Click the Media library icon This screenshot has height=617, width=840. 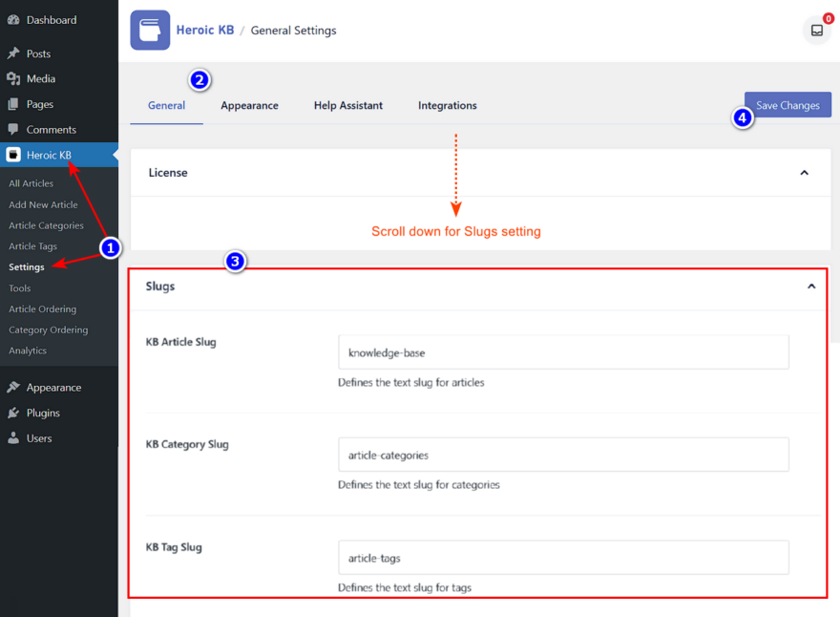click(x=13, y=79)
